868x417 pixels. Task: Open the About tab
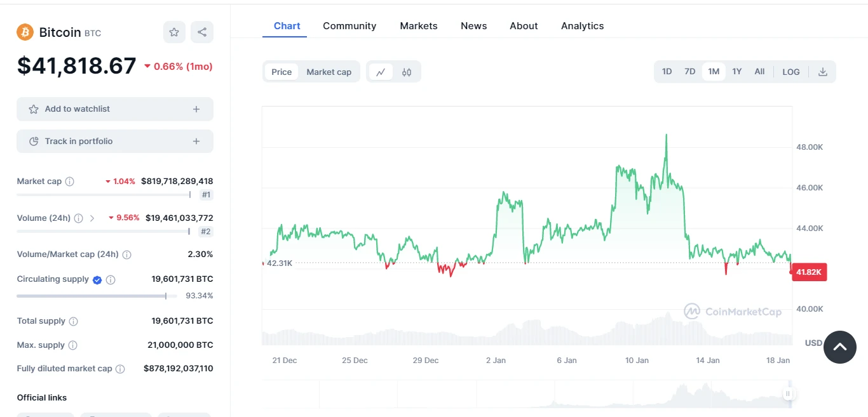(524, 26)
